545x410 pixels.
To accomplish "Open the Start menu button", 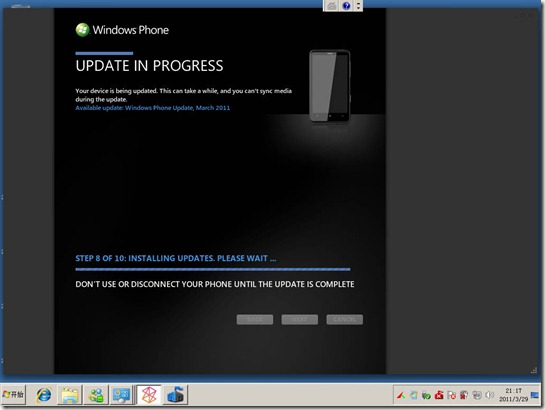I will 13,394.
